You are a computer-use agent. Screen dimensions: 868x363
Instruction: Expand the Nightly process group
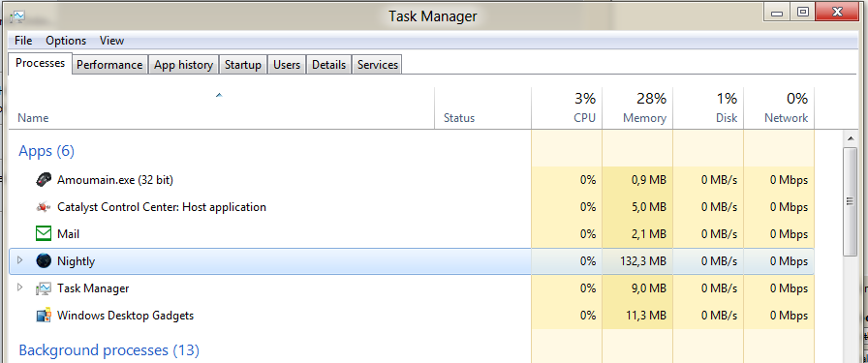(x=20, y=260)
